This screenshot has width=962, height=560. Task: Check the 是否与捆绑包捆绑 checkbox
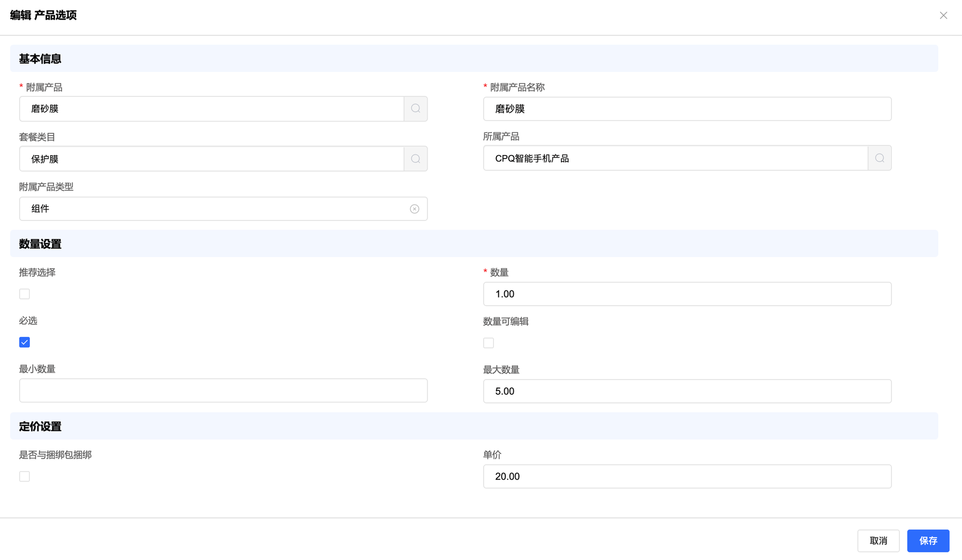click(x=25, y=476)
